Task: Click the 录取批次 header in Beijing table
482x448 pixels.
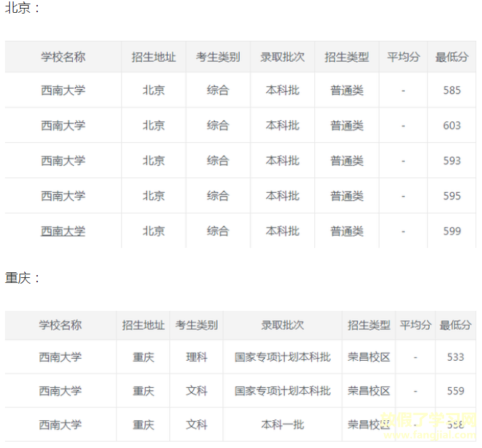Action: 282,57
